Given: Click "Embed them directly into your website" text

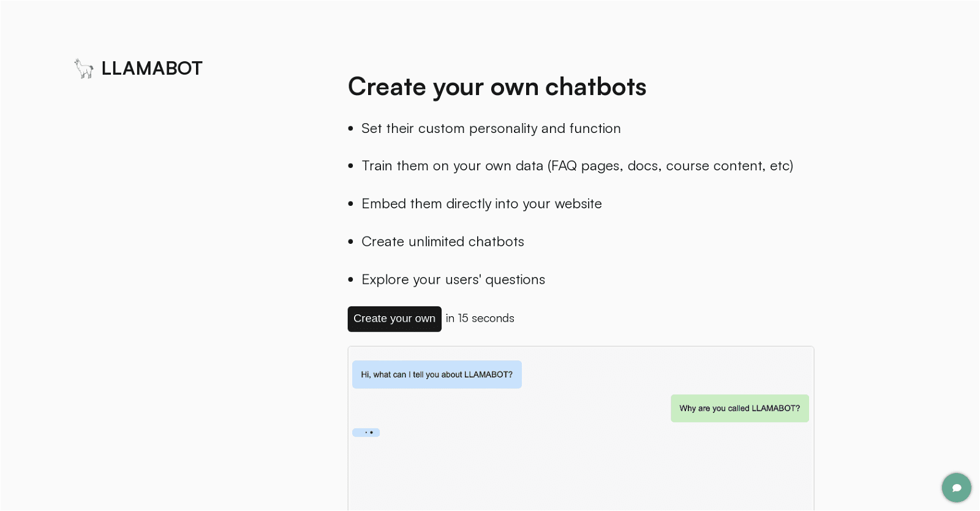Looking at the screenshot, I should [x=481, y=204].
